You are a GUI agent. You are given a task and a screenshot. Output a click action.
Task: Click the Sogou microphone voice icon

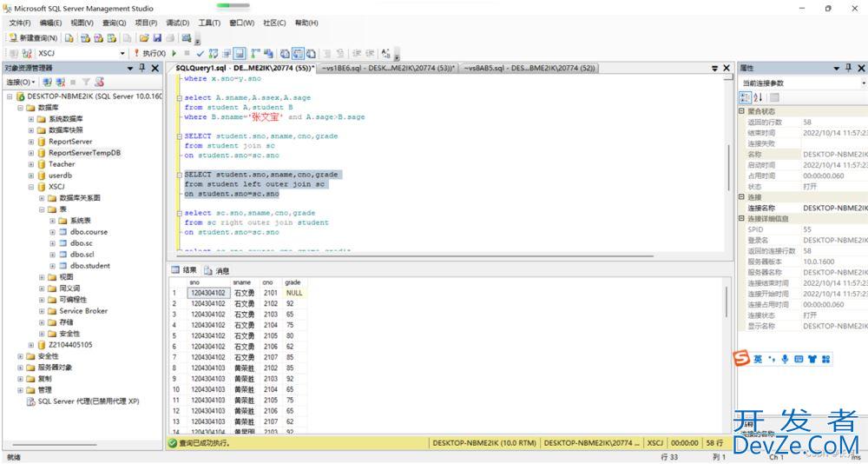tap(785, 359)
